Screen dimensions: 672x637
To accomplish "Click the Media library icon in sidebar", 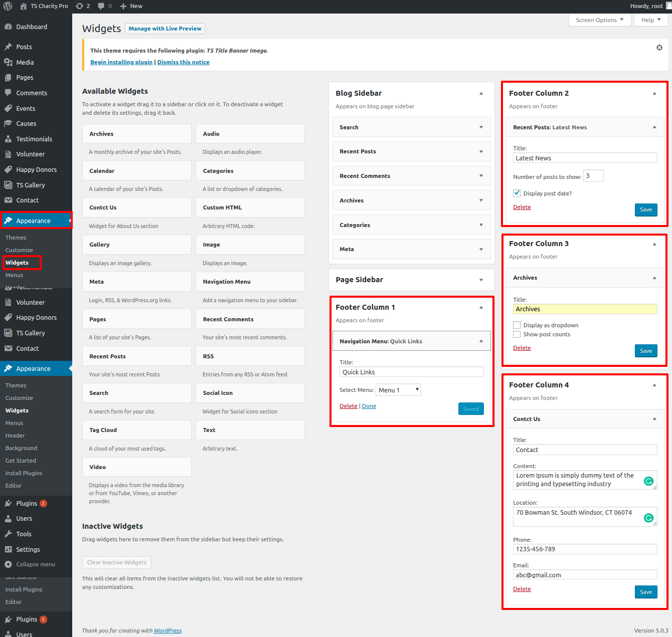I will 8,62.
